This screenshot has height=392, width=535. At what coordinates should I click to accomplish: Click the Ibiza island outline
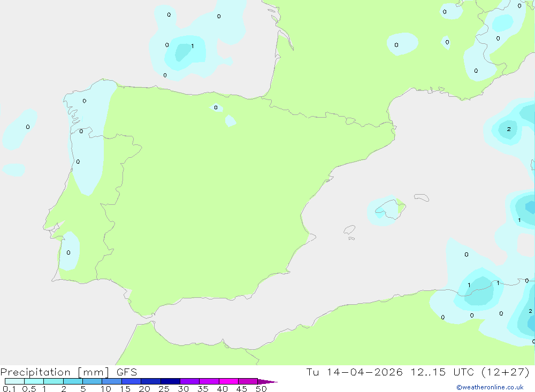point(349,229)
